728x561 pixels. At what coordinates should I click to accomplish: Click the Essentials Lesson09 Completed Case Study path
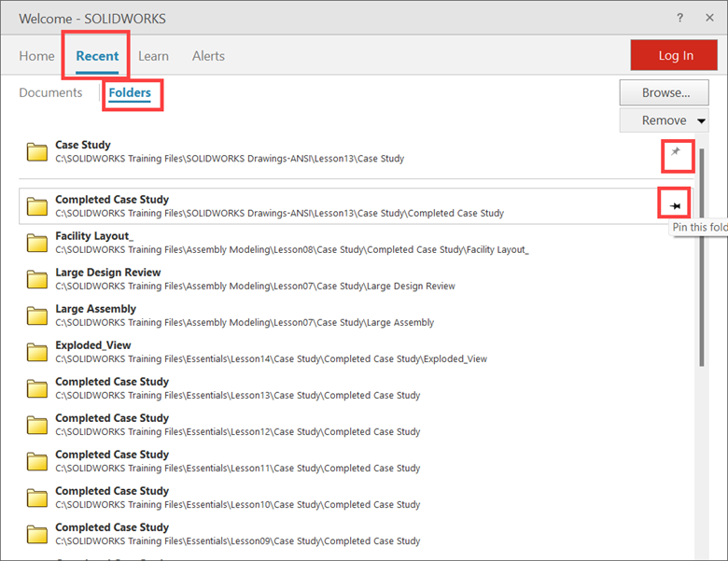pos(238,541)
